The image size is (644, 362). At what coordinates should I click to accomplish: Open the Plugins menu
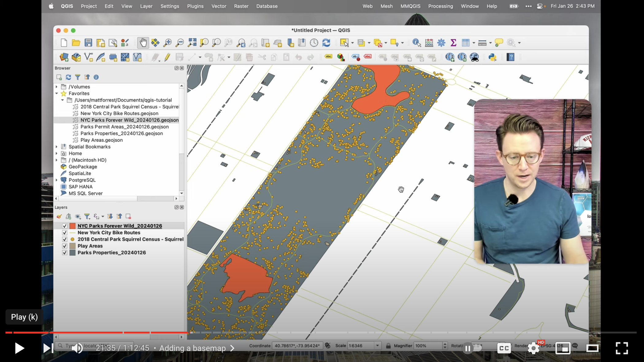click(195, 6)
